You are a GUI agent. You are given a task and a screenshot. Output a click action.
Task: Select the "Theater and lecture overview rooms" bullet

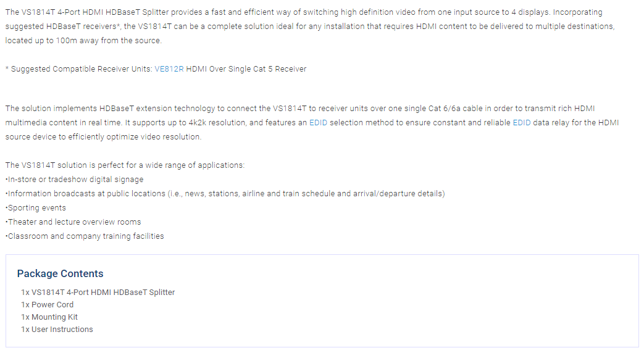coord(73,222)
